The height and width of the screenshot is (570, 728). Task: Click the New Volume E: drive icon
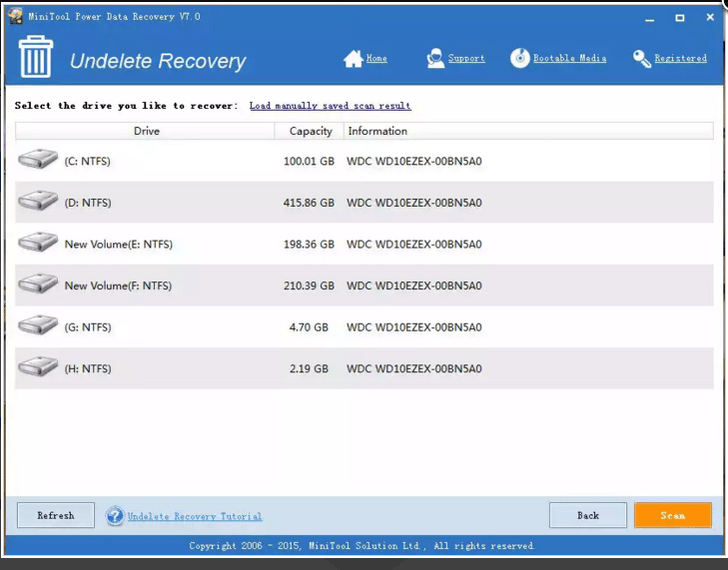[38, 242]
